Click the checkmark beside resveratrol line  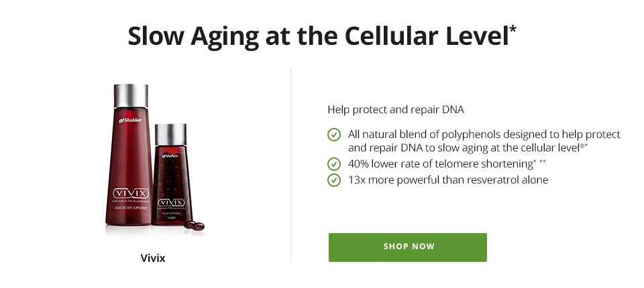click(334, 180)
